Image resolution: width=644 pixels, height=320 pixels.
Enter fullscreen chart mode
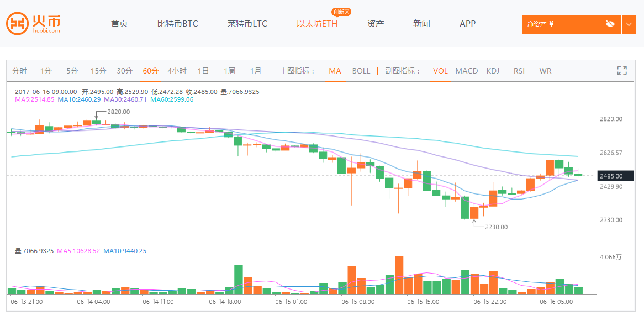pos(622,71)
